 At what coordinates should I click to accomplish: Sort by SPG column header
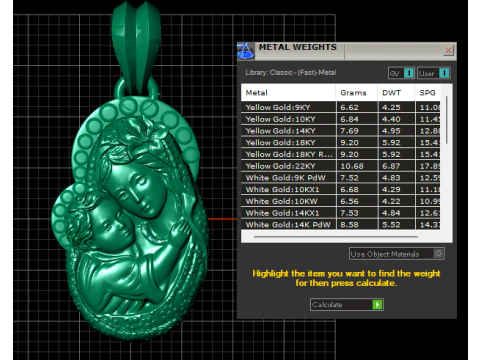428,93
